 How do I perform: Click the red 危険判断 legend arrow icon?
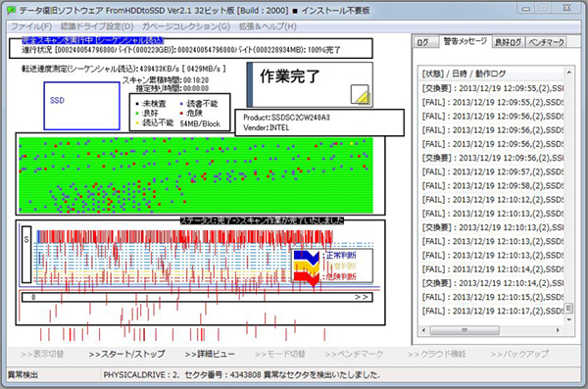coord(307,278)
